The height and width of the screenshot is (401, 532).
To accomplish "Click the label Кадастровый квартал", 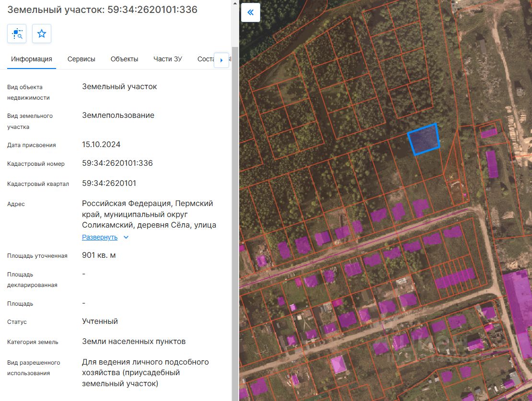I will 38,184.
